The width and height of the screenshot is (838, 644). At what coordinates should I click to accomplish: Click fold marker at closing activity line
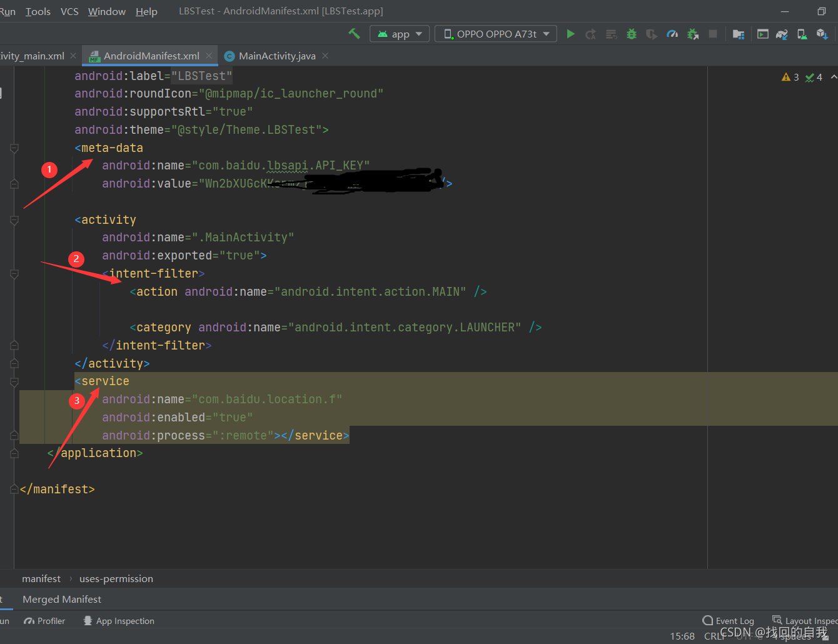pyautogui.click(x=14, y=363)
